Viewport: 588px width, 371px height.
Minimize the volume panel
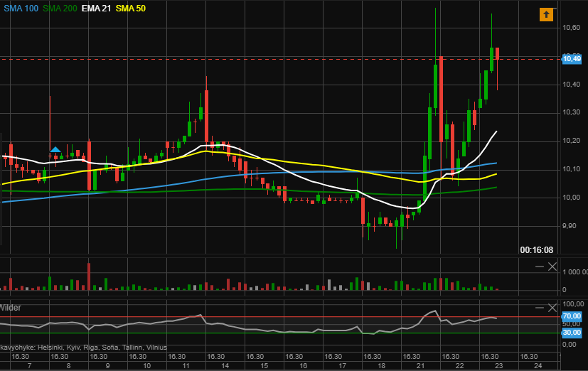[540, 266]
